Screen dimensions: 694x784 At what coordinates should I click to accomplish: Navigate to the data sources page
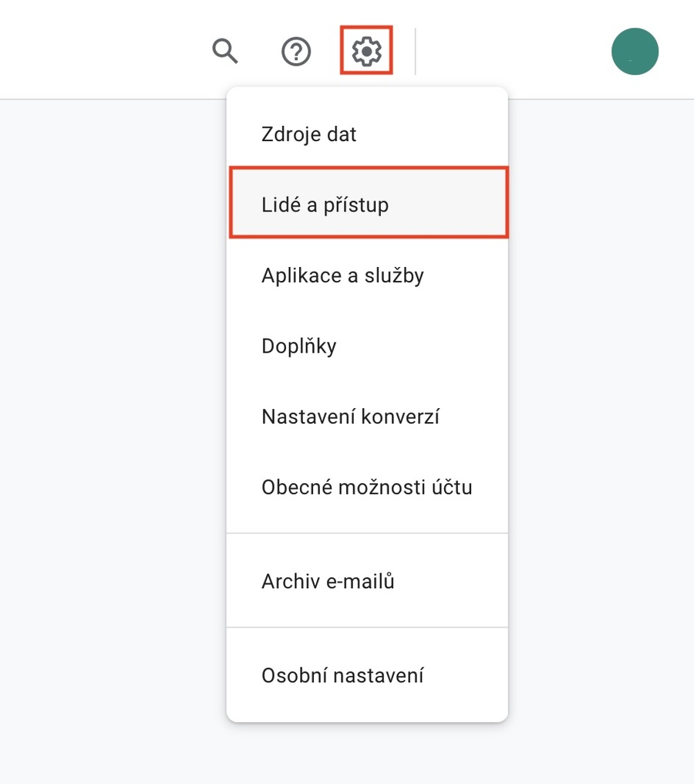308,134
